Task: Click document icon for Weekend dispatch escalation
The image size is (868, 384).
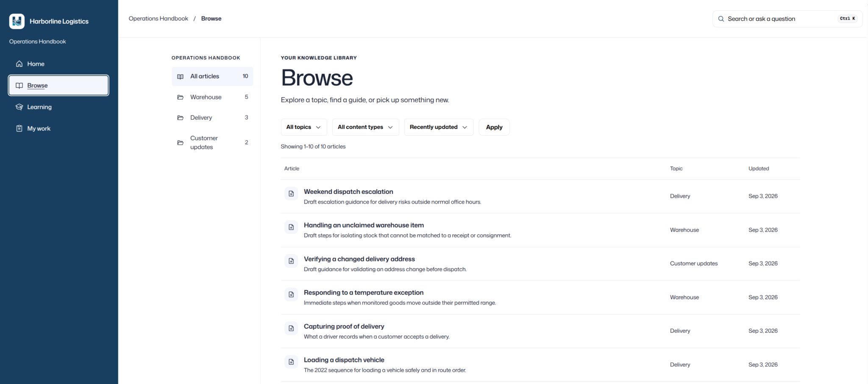Action: point(291,193)
